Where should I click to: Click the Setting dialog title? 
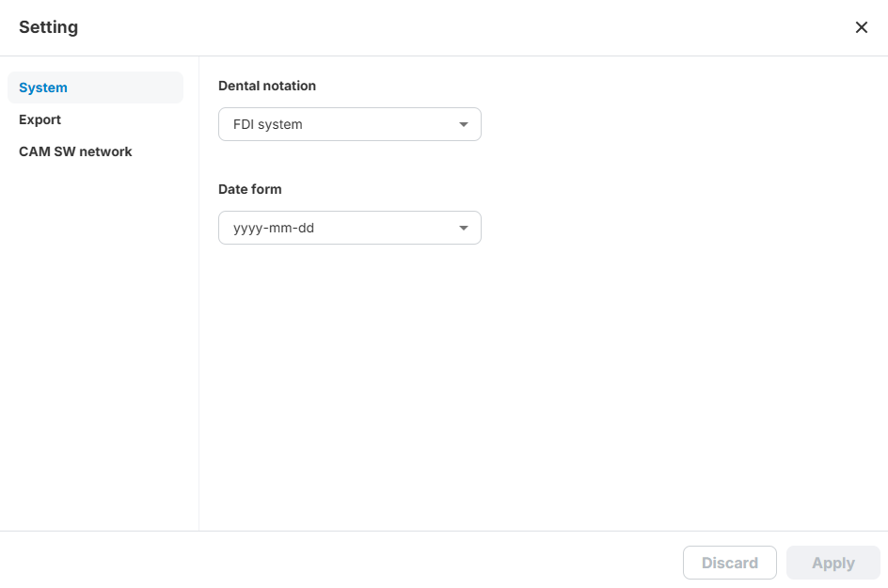point(48,27)
